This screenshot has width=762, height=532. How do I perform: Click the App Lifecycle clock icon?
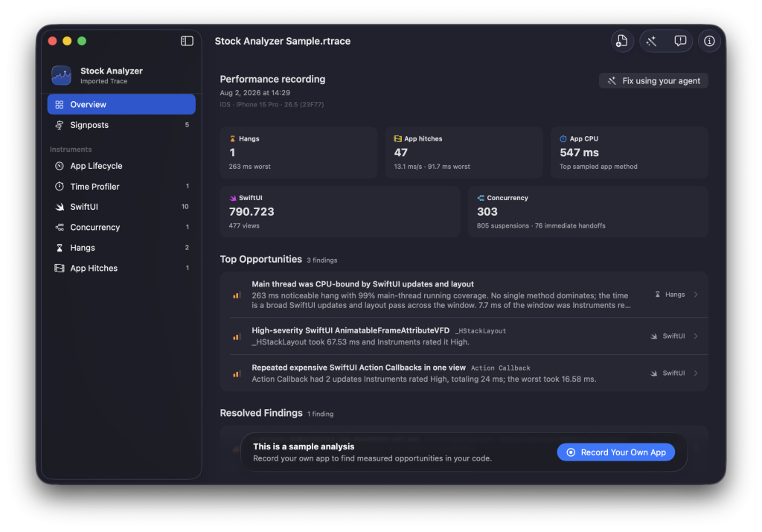[60, 166]
